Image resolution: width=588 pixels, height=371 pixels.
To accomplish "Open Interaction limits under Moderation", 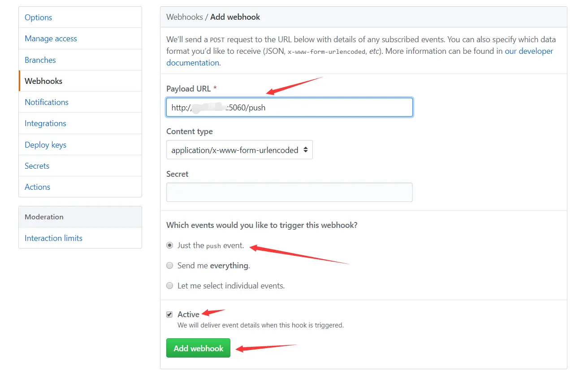I will pos(53,238).
